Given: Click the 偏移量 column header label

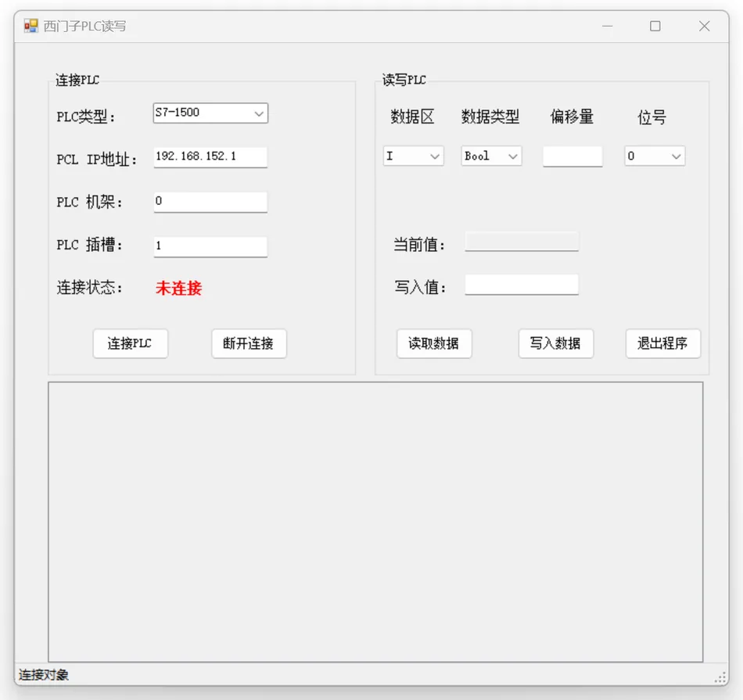Looking at the screenshot, I should [x=572, y=117].
